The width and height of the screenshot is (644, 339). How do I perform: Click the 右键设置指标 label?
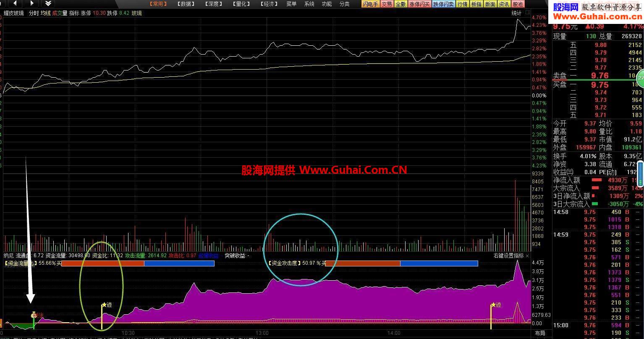pos(508,256)
